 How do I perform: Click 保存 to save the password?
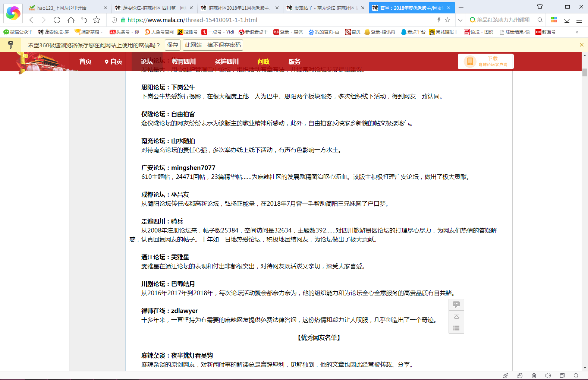point(173,45)
